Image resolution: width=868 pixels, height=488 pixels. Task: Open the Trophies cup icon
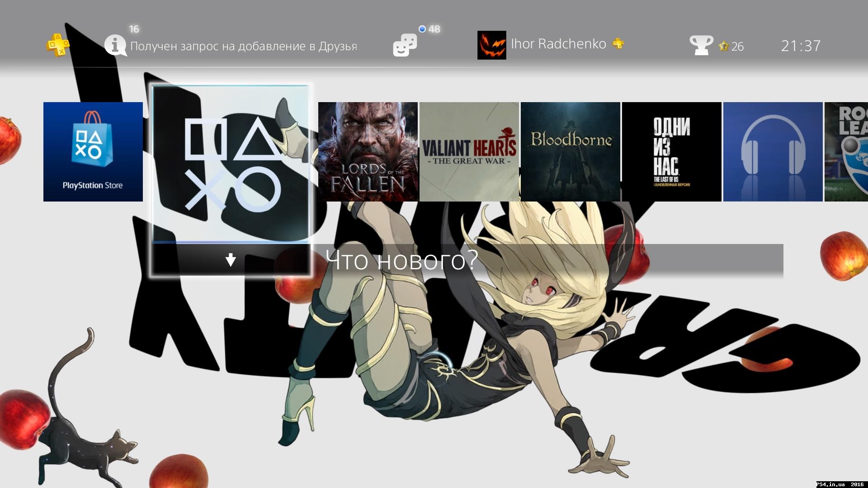coord(701,45)
